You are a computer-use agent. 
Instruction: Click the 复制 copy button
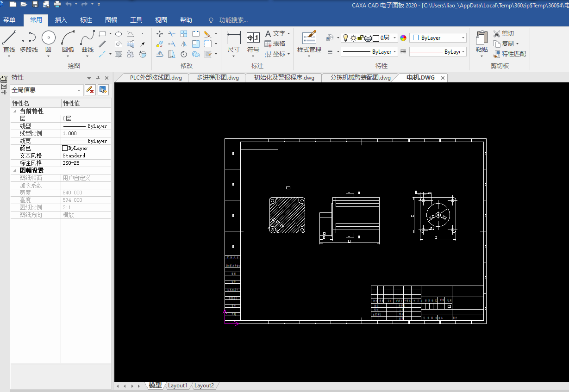coord(504,44)
